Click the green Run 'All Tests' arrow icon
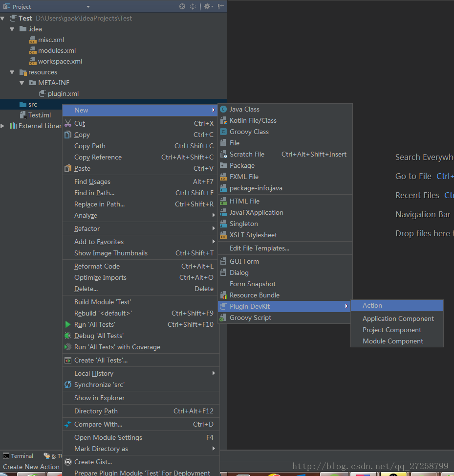The width and height of the screenshot is (454, 476). tap(68, 324)
